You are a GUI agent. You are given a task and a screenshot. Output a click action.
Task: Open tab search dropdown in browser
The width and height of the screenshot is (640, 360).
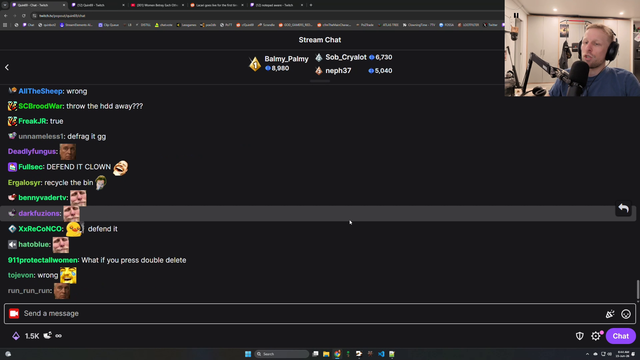coord(4,5)
